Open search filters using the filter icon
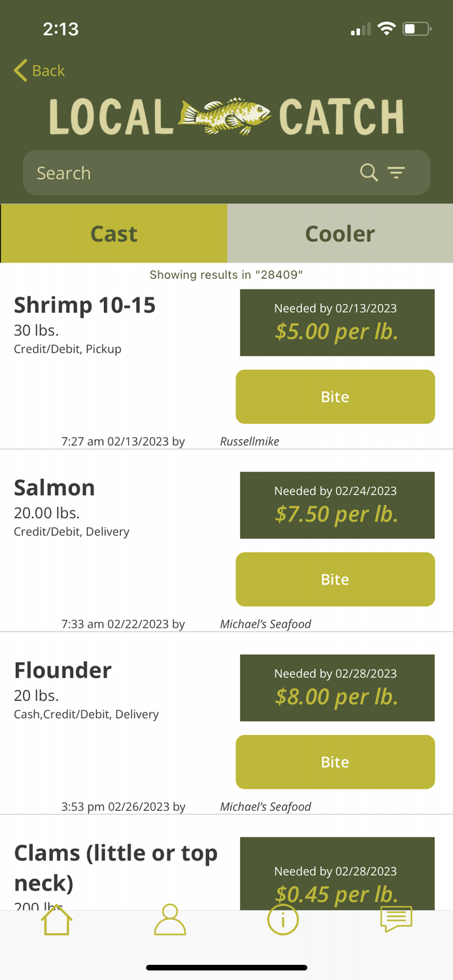 [x=397, y=172]
